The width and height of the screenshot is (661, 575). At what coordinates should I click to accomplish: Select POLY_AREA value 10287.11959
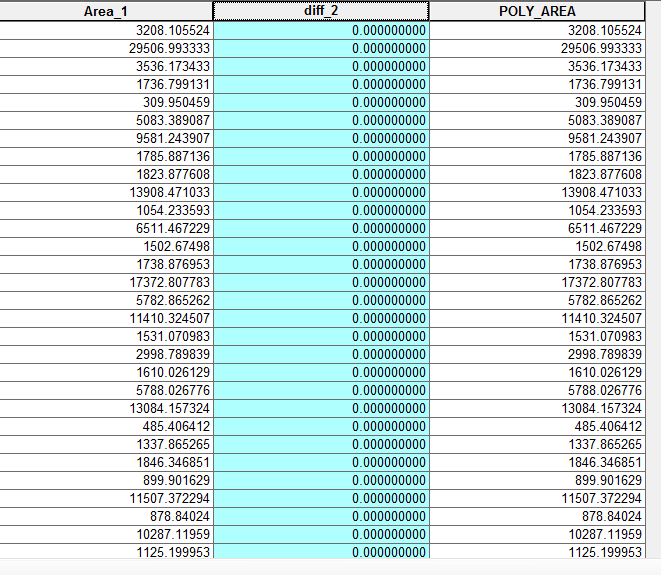pos(605,535)
